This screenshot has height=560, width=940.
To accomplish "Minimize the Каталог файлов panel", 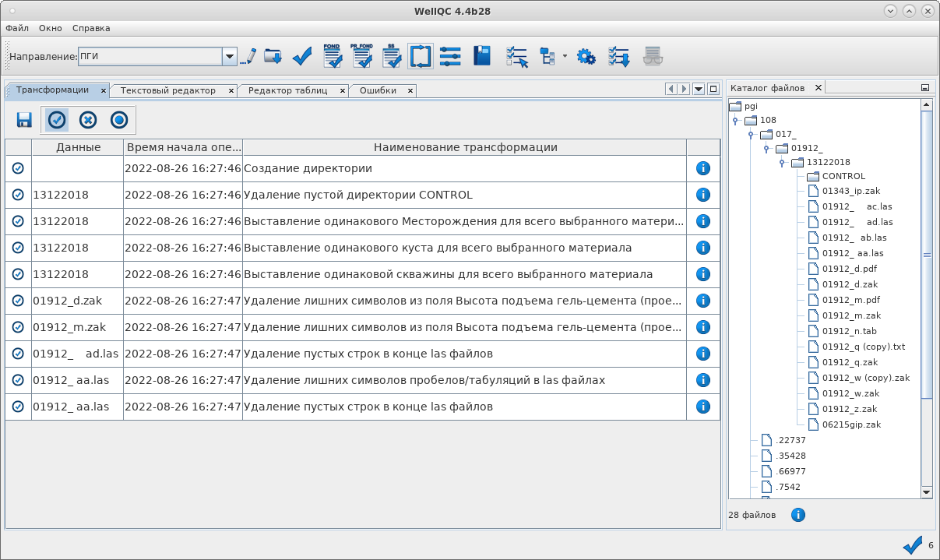I will tap(924, 88).
